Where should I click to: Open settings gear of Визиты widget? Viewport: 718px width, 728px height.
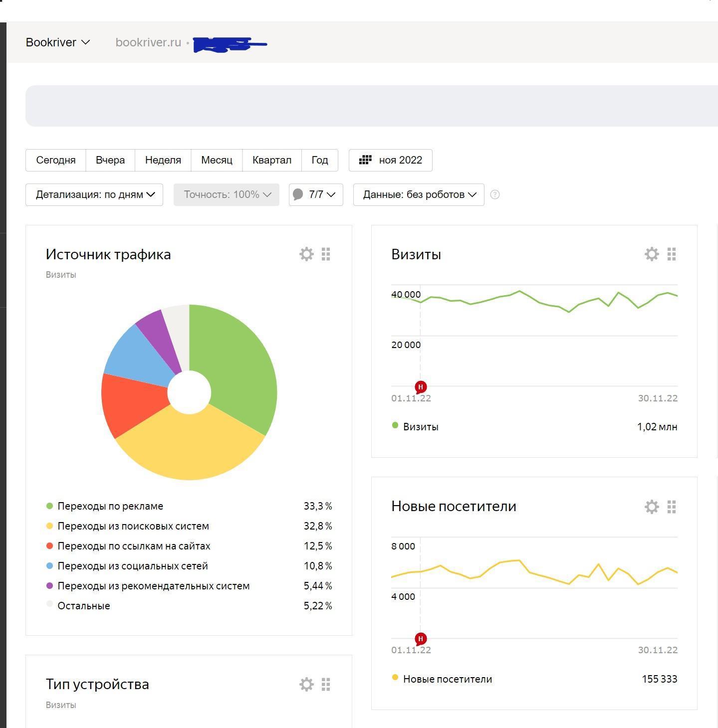click(x=652, y=254)
